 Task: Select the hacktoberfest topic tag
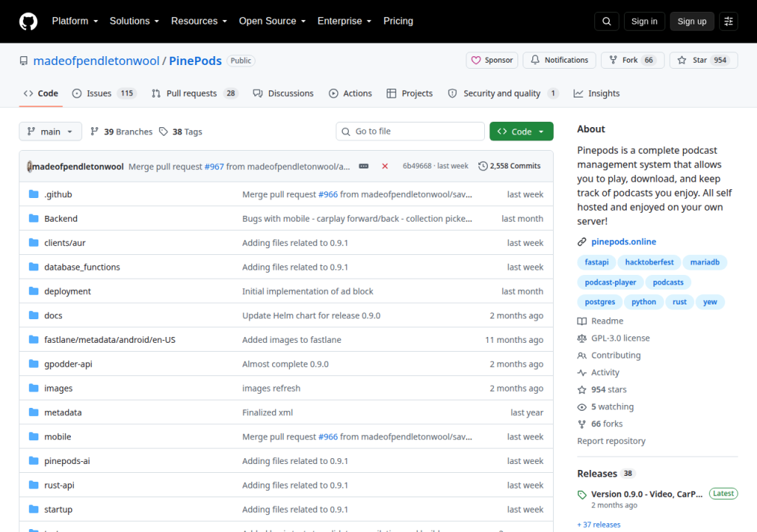(x=649, y=262)
